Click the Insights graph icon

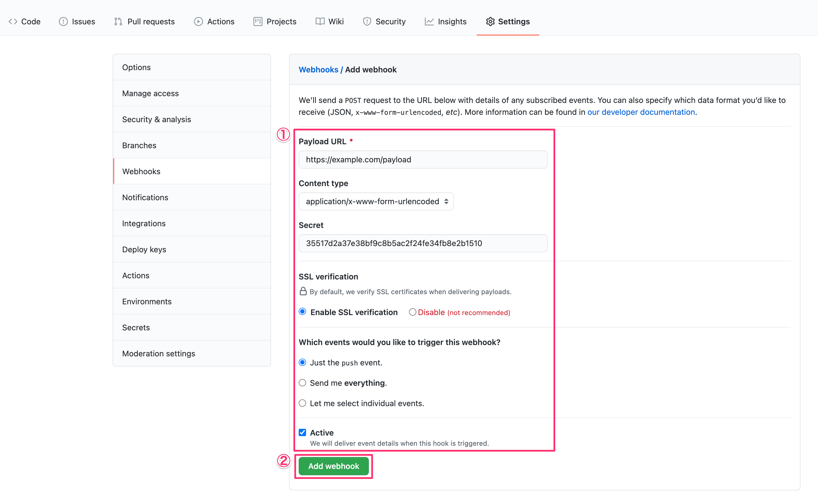click(x=429, y=22)
